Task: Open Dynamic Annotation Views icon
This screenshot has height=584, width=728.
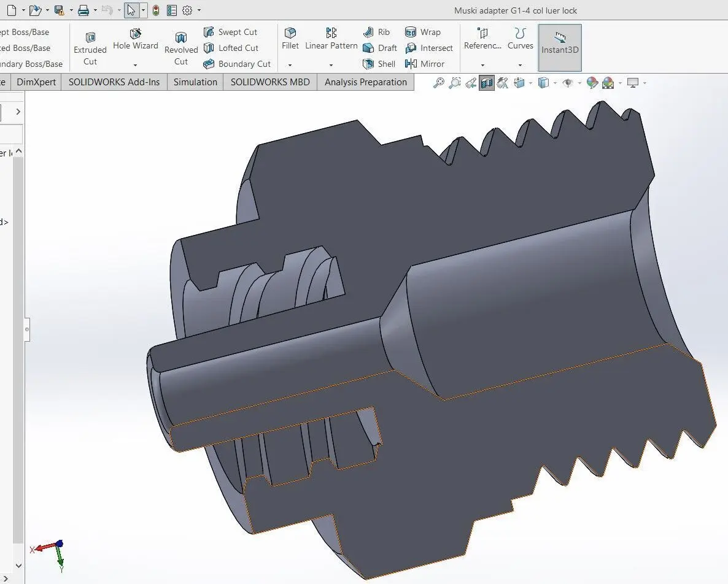Action: click(x=502, y=83)
